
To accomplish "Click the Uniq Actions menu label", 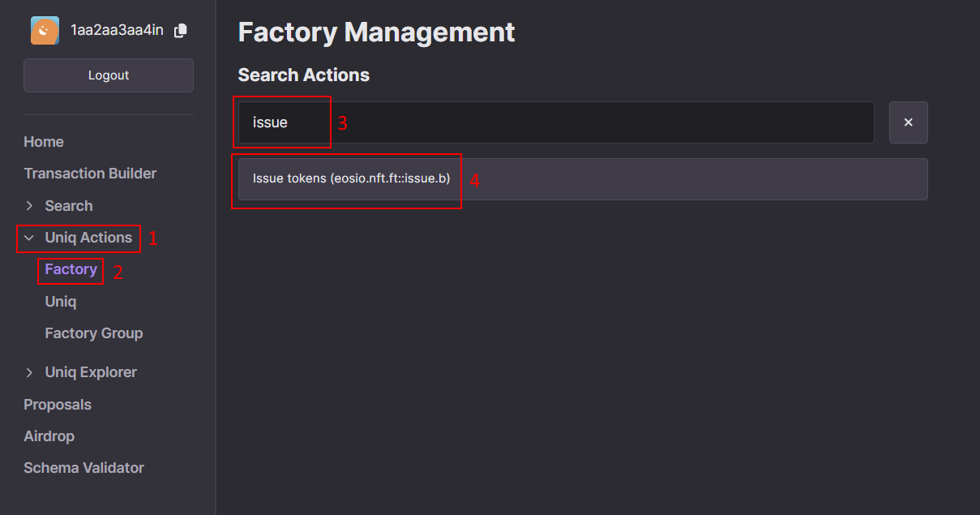I will point(88,238).
